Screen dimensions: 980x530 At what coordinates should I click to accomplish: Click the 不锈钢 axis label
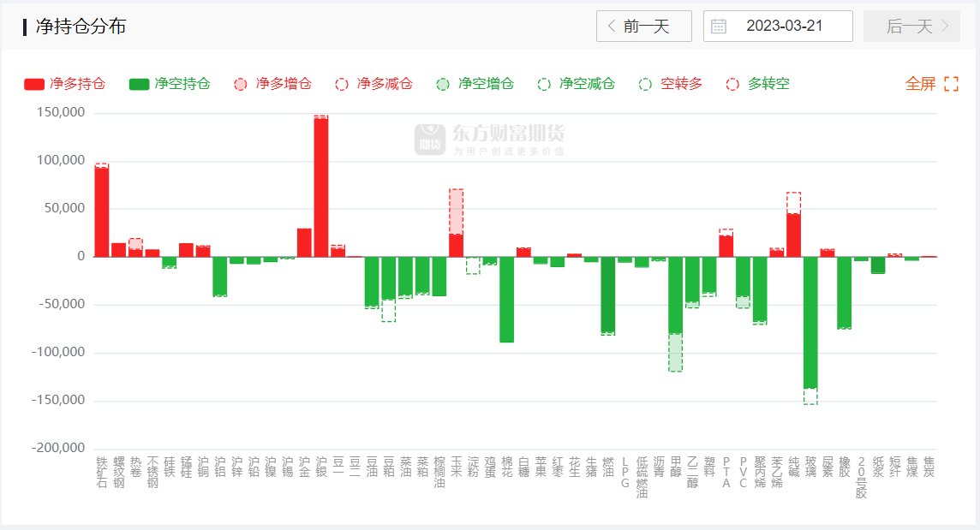[x=152, y=473]
